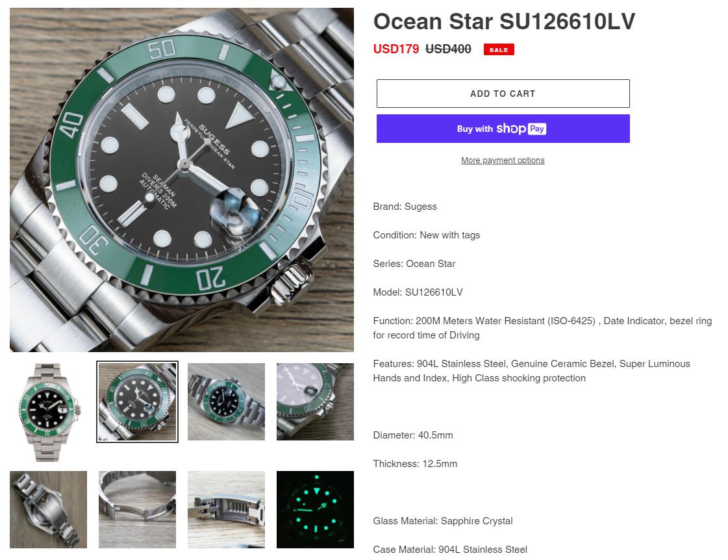The image size is (728, 560).
Task: Select close-up bezel and crown thumbnail
Action: [x=315, y=401]
